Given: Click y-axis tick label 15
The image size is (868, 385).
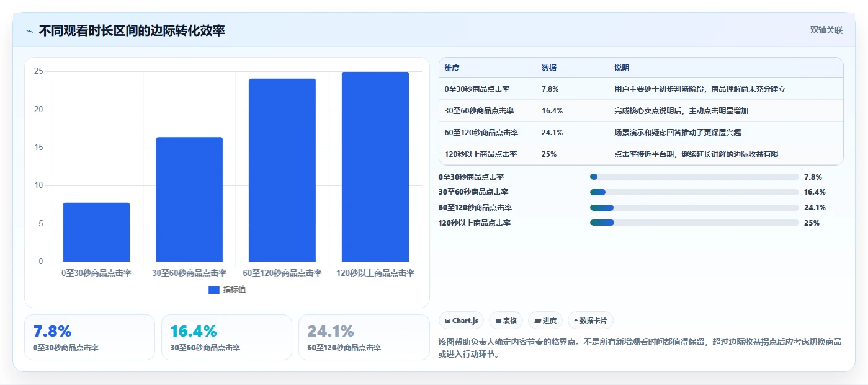Looking at the screenshot, I should pyautogui.click(x=38, y=148).
